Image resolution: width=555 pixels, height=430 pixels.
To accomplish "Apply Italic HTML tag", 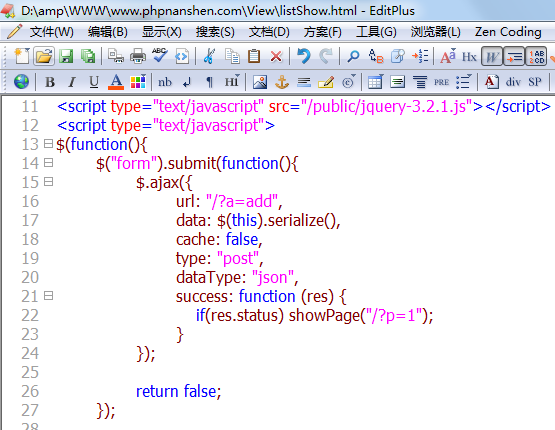I will coord(72,82).
